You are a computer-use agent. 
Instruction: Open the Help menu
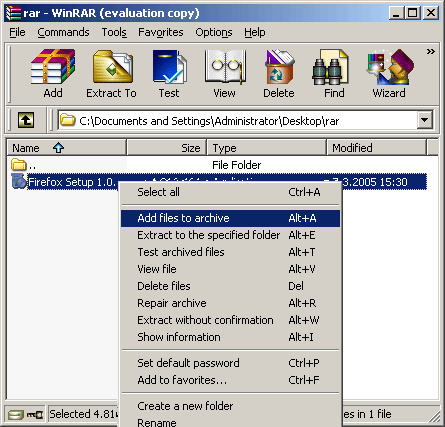coord(255,32)
